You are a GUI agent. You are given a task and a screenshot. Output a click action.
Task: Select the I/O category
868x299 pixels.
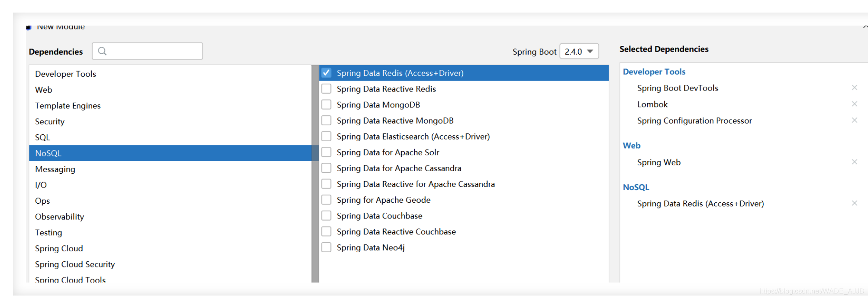coord(170,185)
